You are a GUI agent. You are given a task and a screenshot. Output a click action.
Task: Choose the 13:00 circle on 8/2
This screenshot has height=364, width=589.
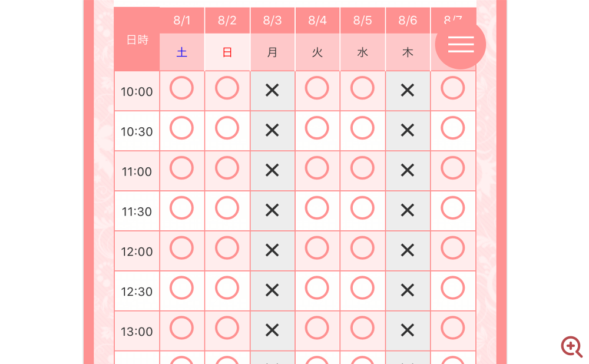[227, 328]
